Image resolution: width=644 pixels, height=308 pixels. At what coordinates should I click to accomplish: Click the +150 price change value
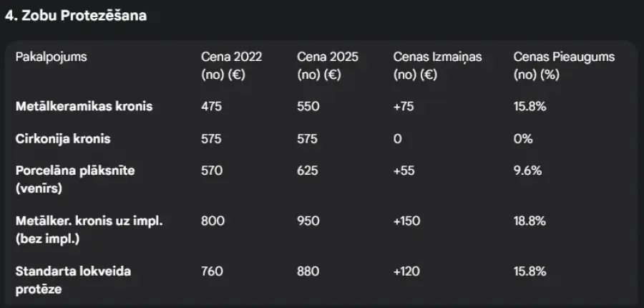point(407,221)
